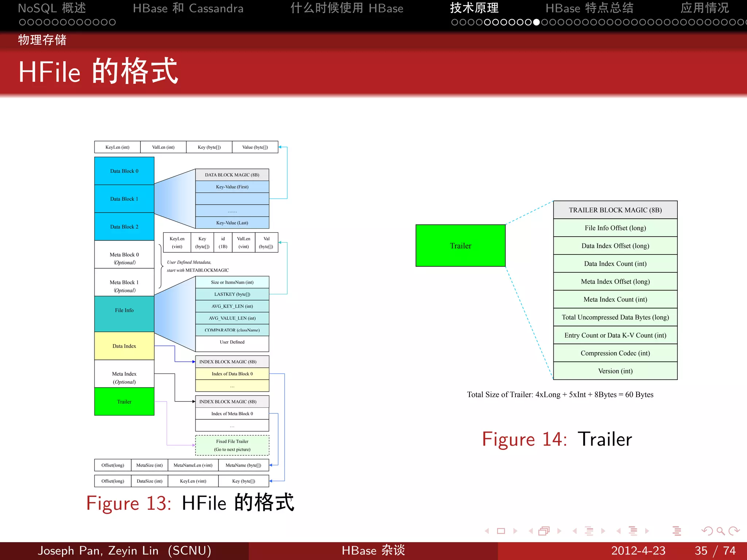Go to next subsection arrow
This screenshot has width=747, height=560.
point(603,531)
